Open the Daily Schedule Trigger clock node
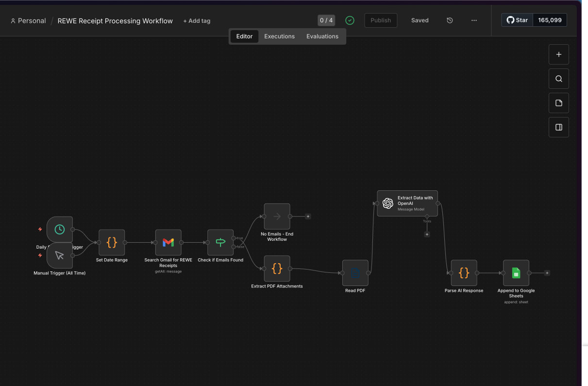This screenshot has width=588, height=386. click(x=60, y=229)
